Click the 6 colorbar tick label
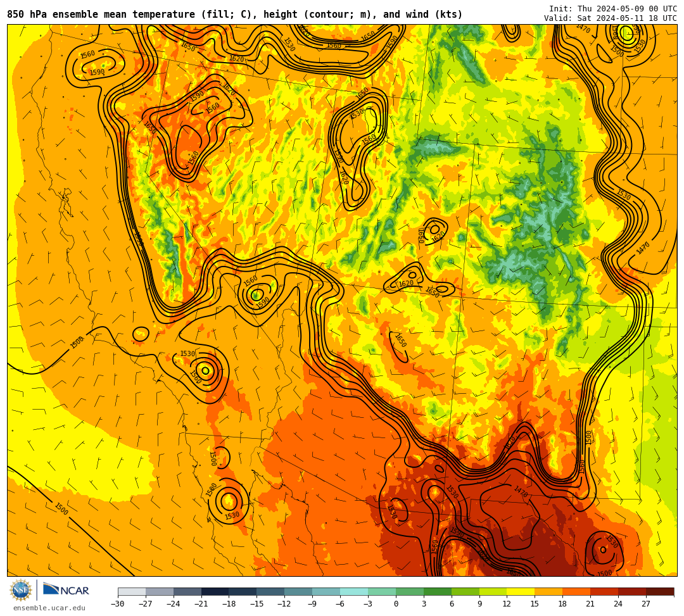This screenshot has width=684, height=616. coord(452,604)
